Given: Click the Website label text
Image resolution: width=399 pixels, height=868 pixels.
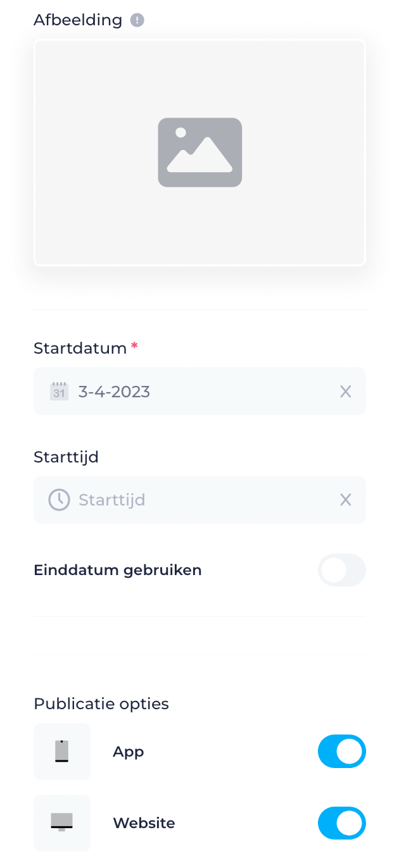Looking at the screenshot, I should 144,822.
